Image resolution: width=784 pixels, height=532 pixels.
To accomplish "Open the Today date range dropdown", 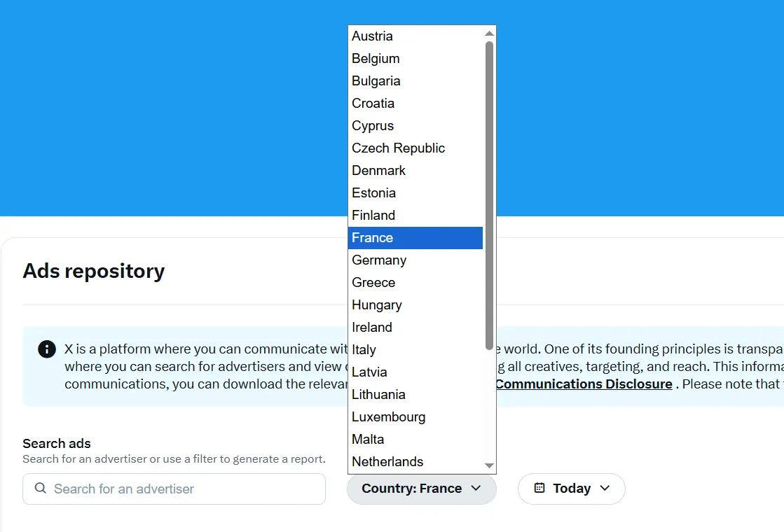I will click(571, 489).
